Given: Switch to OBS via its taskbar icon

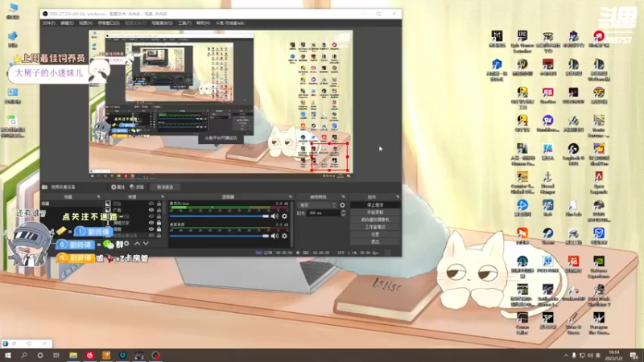Looking at the screenshot, I should click(x=155, y=356).
